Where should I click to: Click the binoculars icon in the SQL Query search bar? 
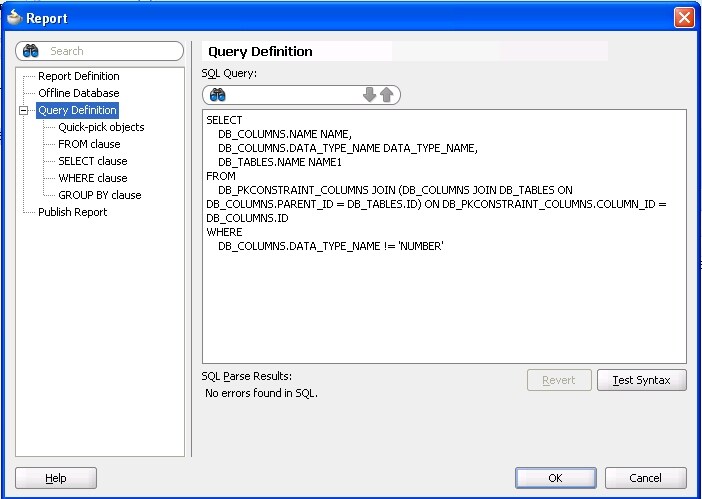pyautogui.click(x=218, y=95)
